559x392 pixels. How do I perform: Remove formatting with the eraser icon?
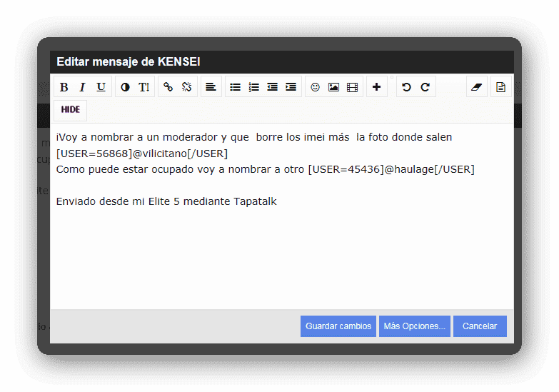477,87
